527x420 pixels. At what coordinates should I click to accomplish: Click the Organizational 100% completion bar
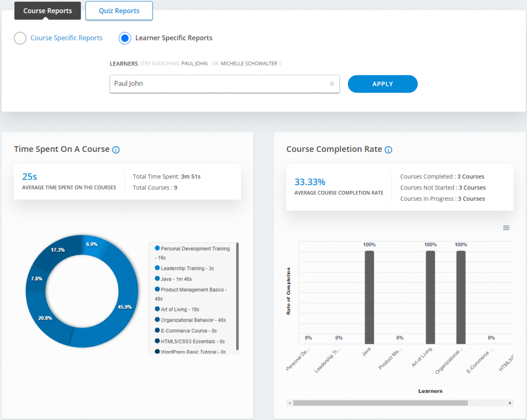coord(461,297)
